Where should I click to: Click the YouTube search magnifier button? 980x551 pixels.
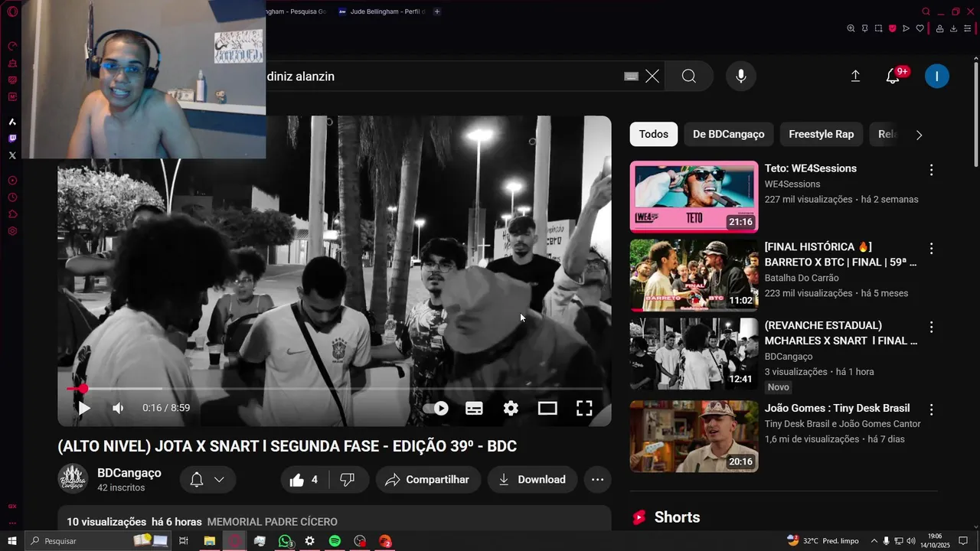point(688,76)
